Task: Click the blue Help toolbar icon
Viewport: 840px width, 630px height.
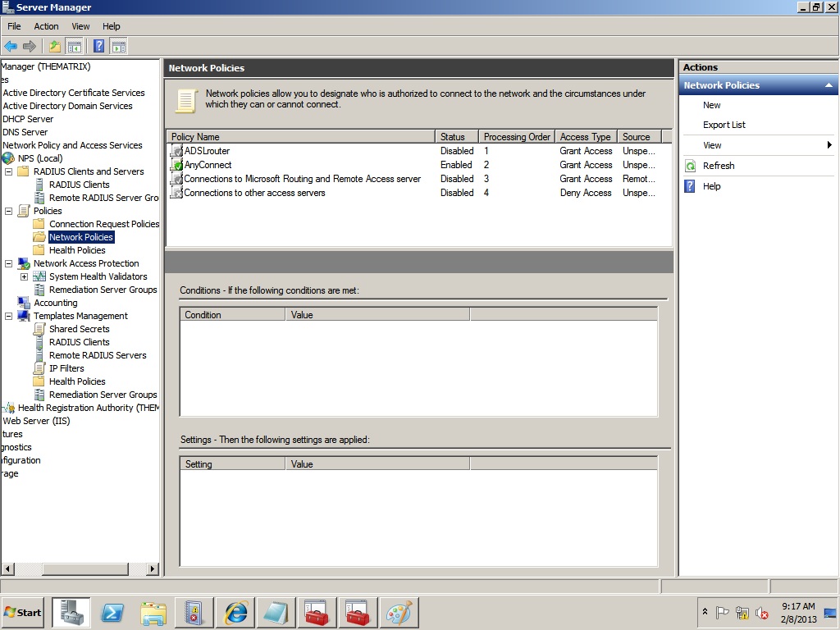Action: tap(99, 46)
